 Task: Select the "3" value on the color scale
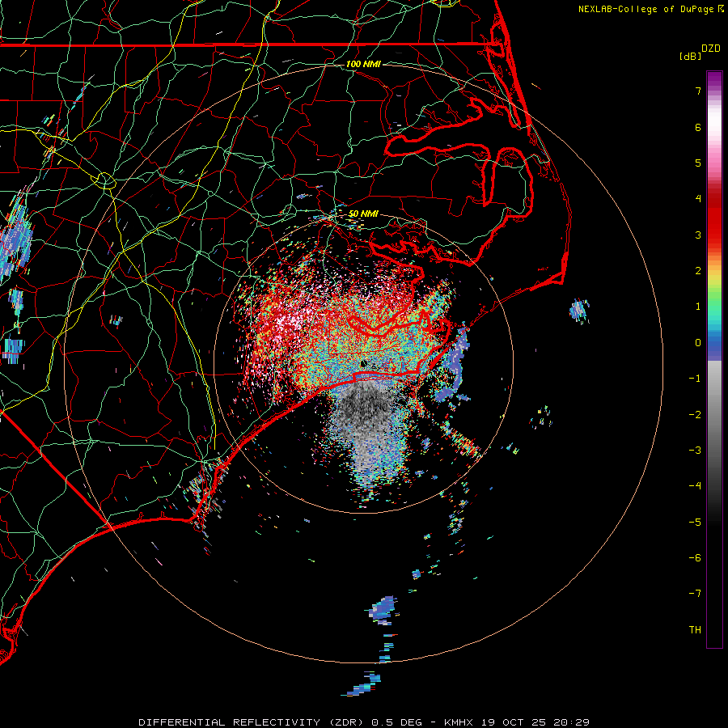pos(698,235)
